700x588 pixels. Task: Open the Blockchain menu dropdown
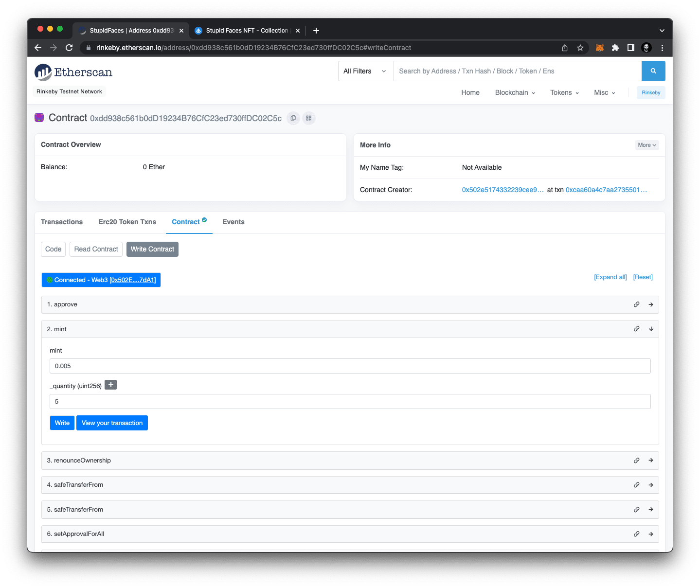point(515,92)
